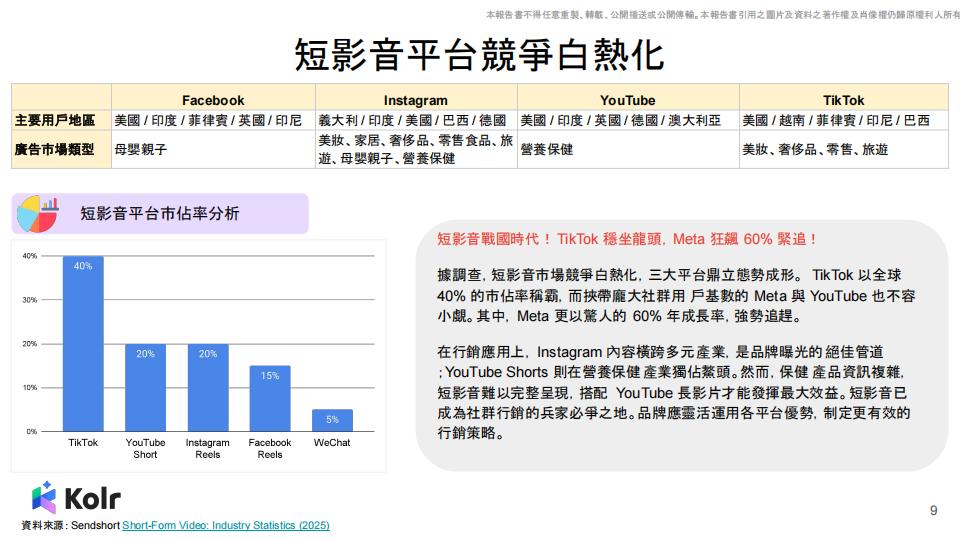Select the WeChat 5% bar
This screenshot has width=960, height=540.
(x=332, y=420)
